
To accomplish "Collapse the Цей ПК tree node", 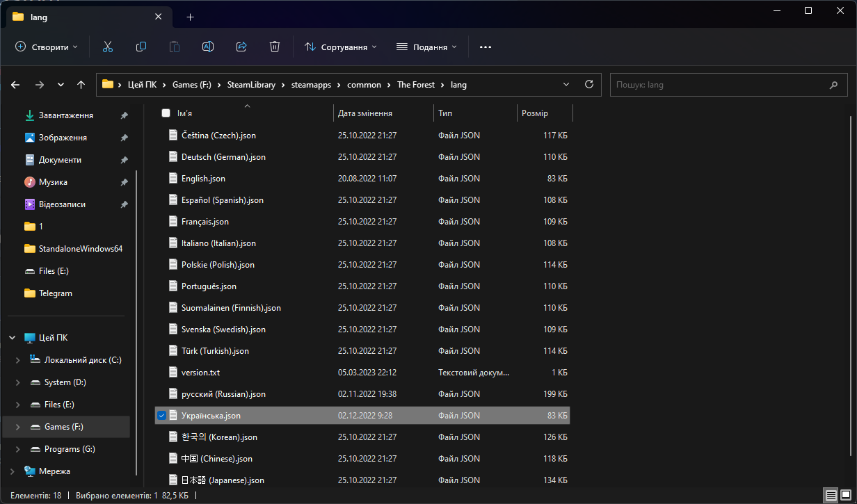I will (12, 338).
